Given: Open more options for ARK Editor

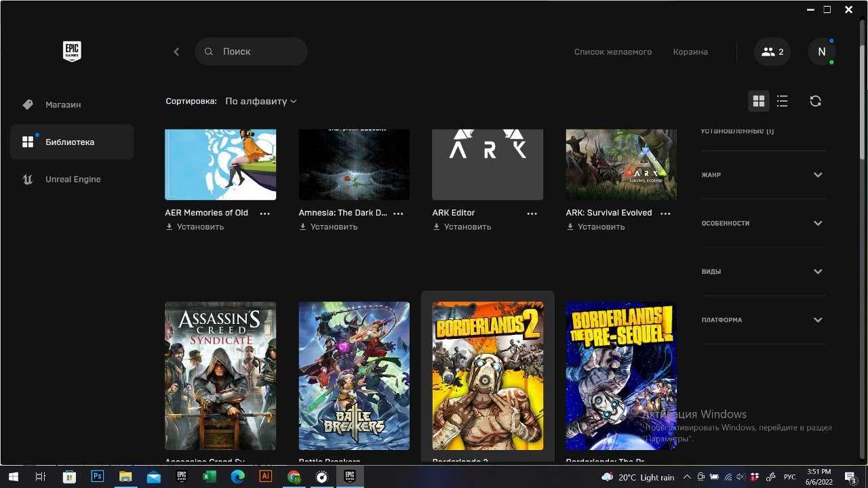Looking at the screenshot, I should [x=532, y=213].
